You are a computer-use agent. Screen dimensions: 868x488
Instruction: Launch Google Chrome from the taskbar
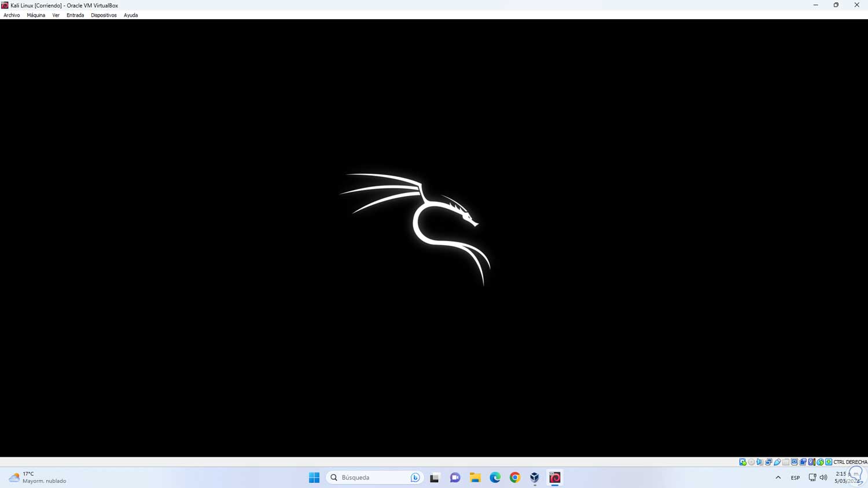pos(515,478)
